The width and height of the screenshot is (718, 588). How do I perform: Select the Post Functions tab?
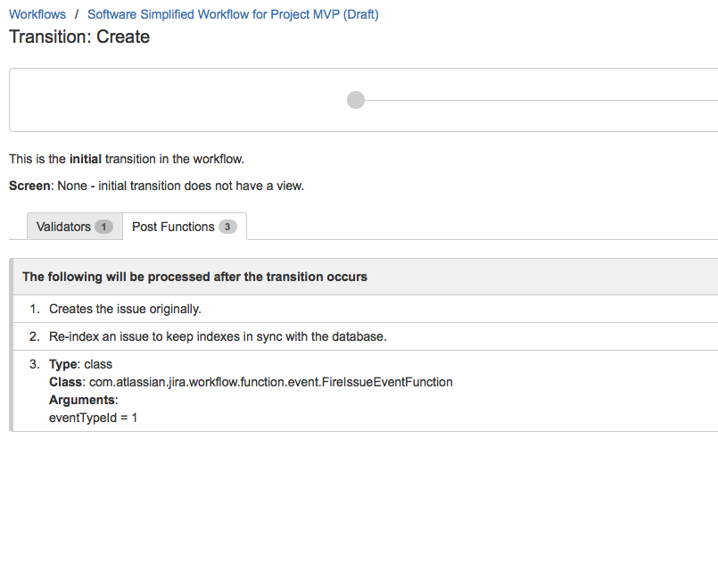[x=173, y=227]
